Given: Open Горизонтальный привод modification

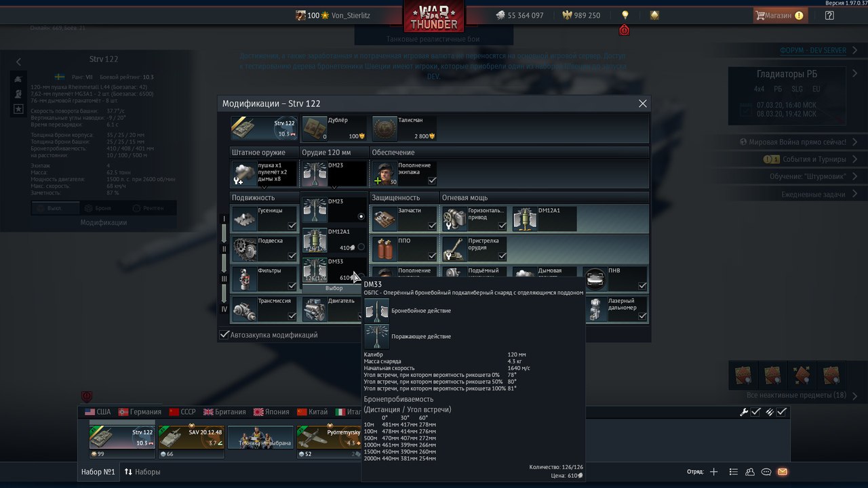Looking at the screenshot, I should [x=475, y=218].
